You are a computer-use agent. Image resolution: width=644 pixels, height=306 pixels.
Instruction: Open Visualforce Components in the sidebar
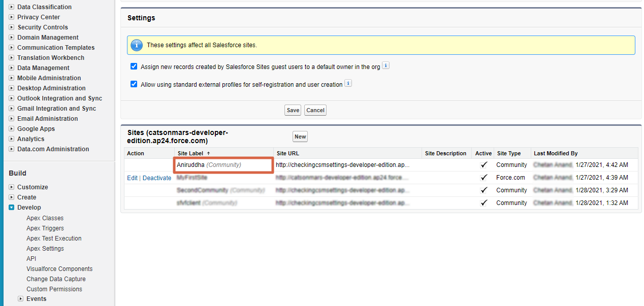coord(59,269)
